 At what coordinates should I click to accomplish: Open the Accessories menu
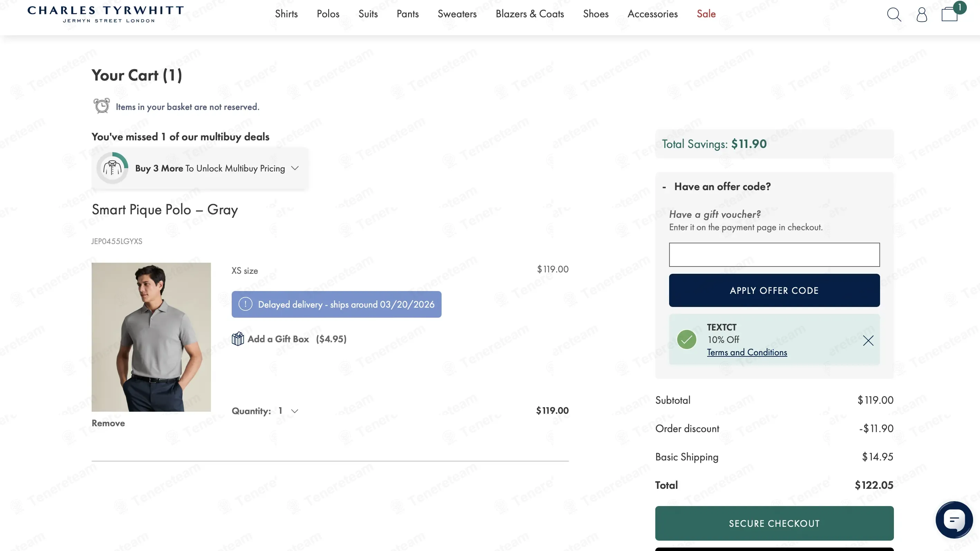coord(653,14)
